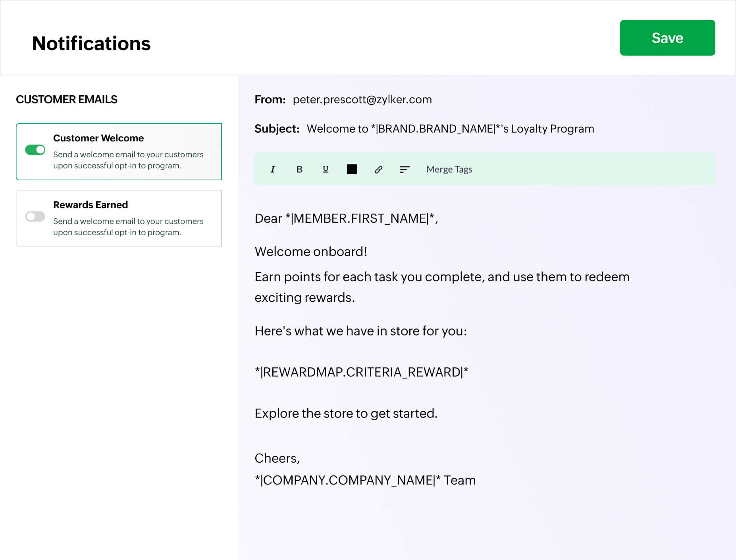Click the COMPANY.COMPANY_NAME signature line

[x=364, y=480]
